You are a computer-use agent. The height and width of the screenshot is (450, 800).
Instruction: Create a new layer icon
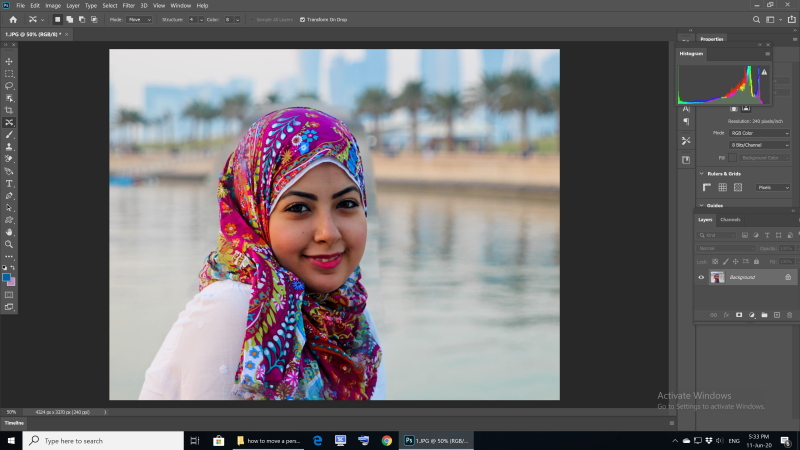click(777, 315)
